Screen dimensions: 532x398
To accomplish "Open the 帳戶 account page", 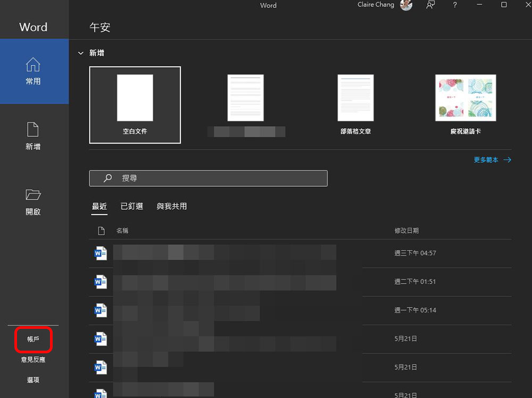I will coord(33,339).
